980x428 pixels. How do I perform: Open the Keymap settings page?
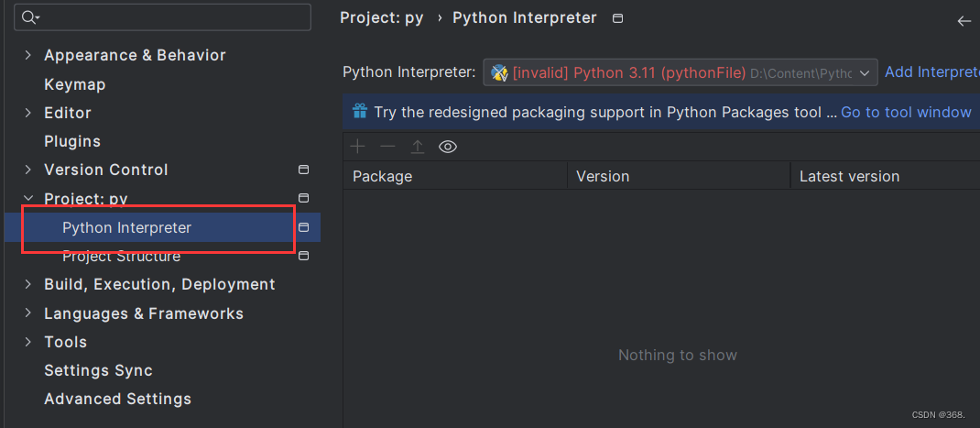[74, 84]
